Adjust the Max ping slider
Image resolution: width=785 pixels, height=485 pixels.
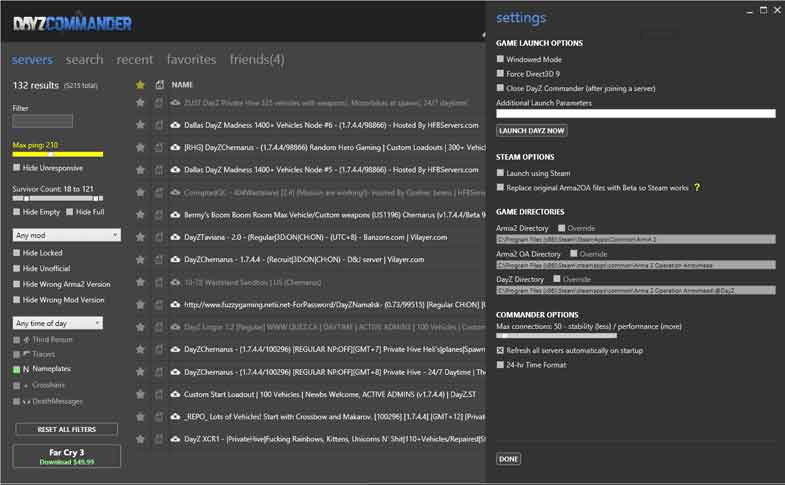click(58, 154)
